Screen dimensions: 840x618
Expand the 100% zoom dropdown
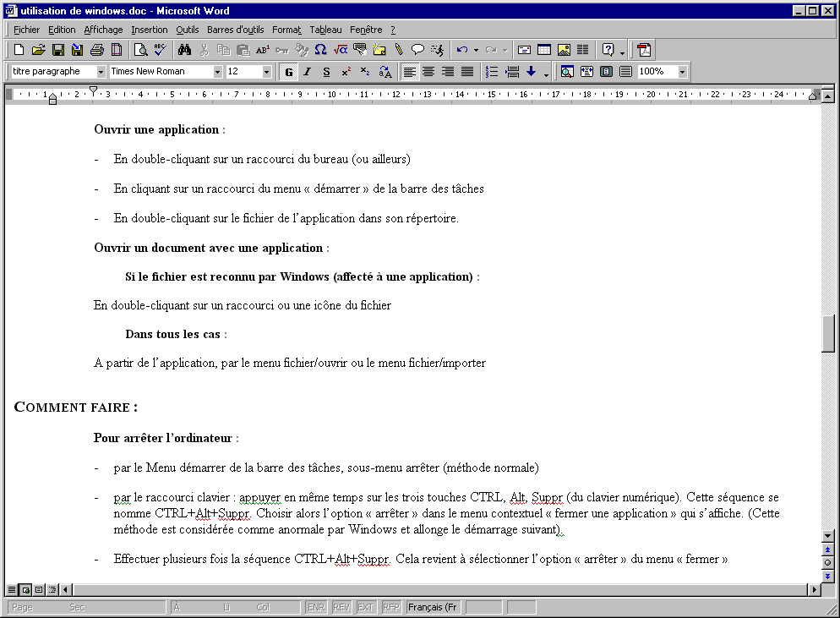(x=683, y=72)
